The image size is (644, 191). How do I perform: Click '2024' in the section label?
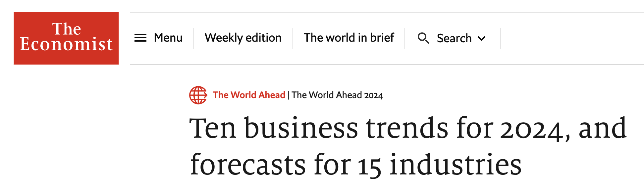click(373, 95)
